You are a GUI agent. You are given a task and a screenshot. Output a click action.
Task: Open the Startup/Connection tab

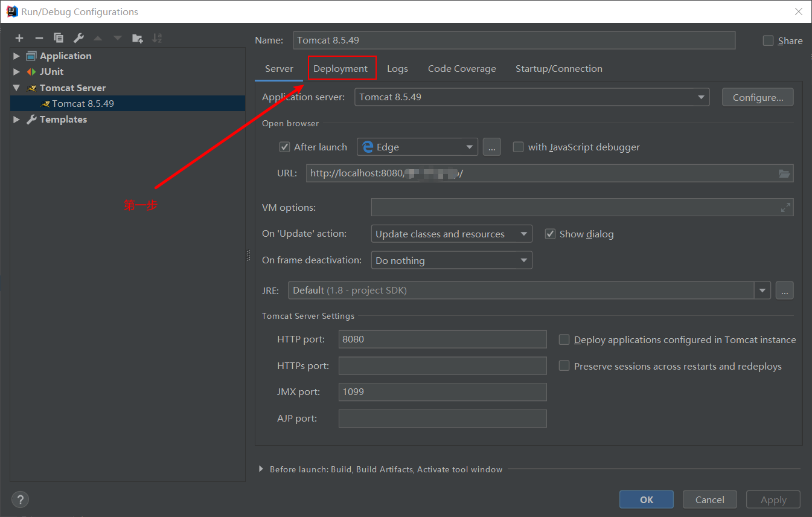[x=558, y=69]
